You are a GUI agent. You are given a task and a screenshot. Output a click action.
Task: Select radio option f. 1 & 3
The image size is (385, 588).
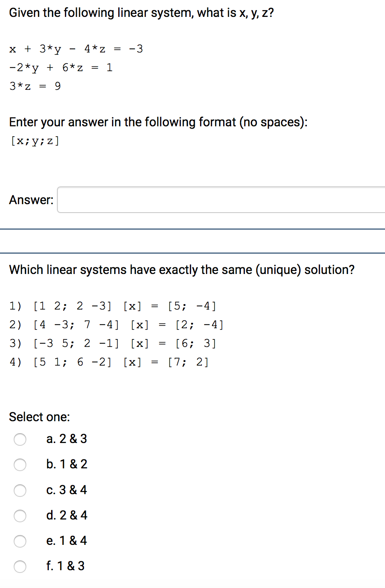pyautogui.click(x=20, y=566)
